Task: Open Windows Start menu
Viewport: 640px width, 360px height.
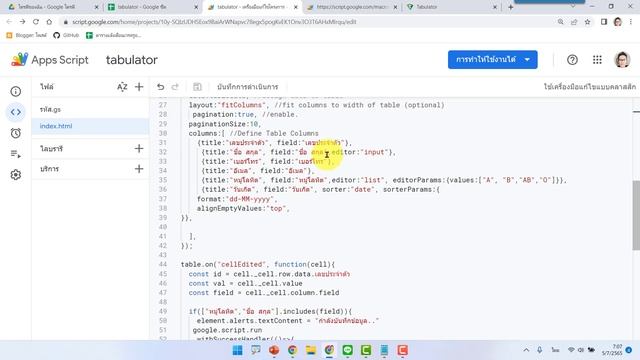Action: click(237, 350)
